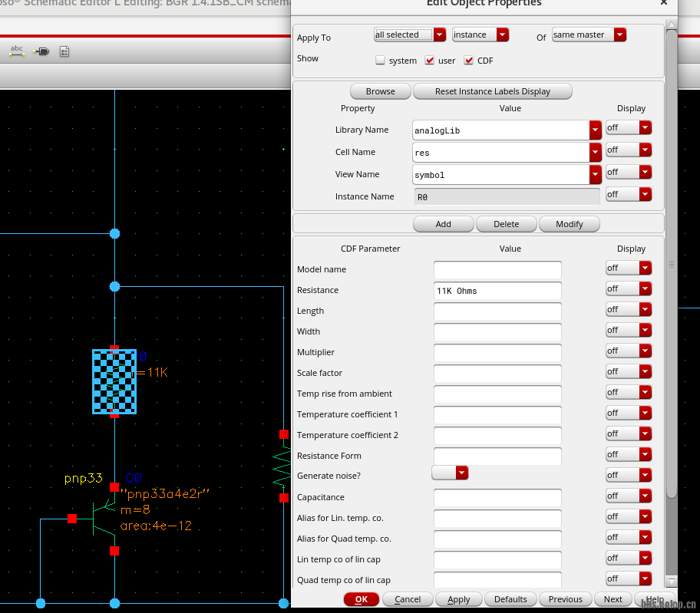Click the scrollbar down arrow

[671, 581]
